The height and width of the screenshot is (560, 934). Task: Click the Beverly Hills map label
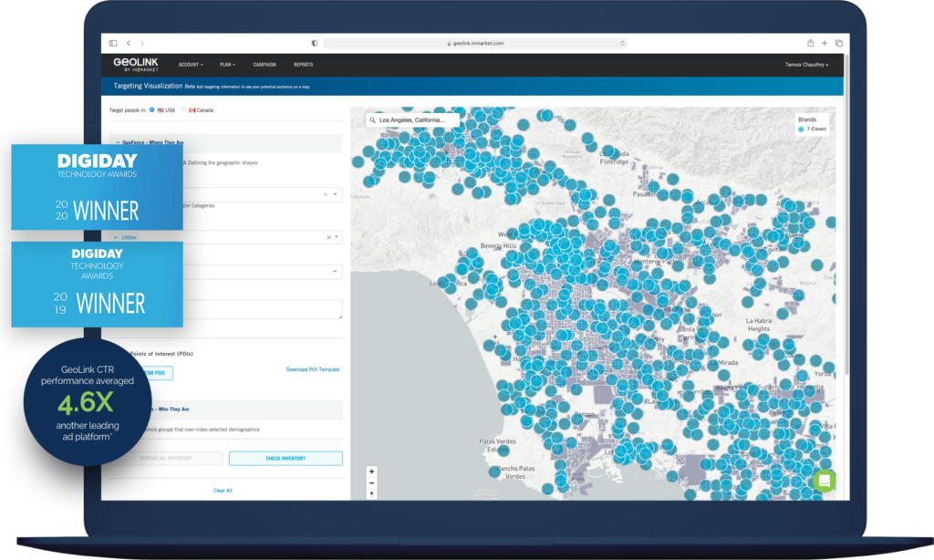(x=499, y=245)
